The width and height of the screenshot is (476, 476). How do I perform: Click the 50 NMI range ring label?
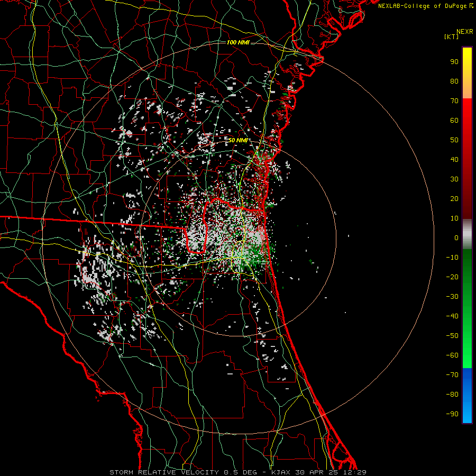click(x=237, y=140)
